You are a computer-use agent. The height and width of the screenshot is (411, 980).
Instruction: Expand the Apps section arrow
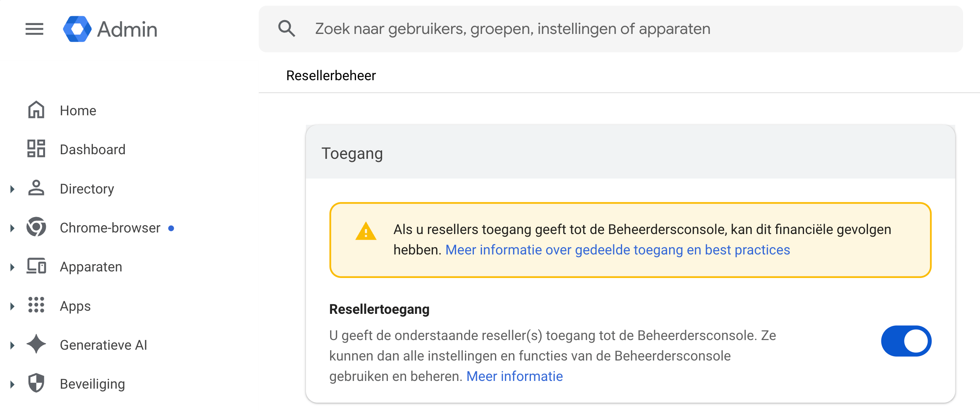click(x=12, y=307)
